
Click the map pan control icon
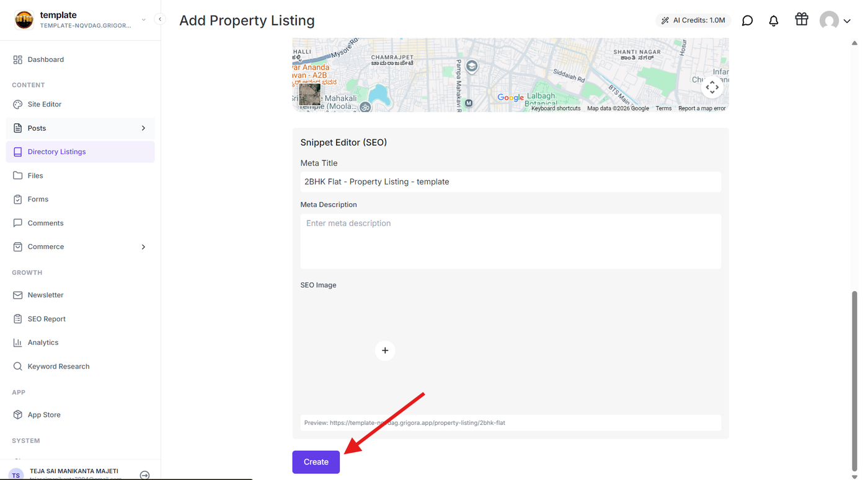pos(712,87)
